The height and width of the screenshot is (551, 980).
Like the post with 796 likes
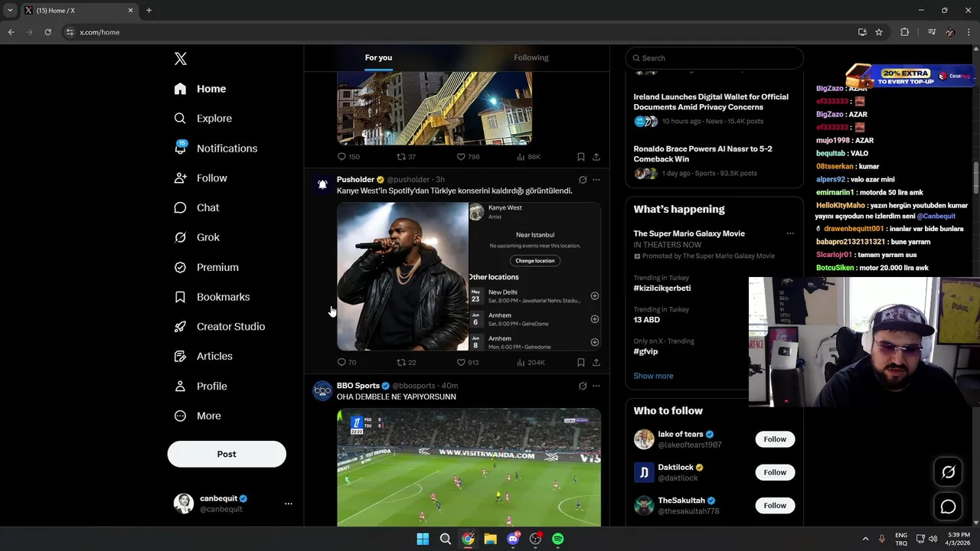(468, 156)
